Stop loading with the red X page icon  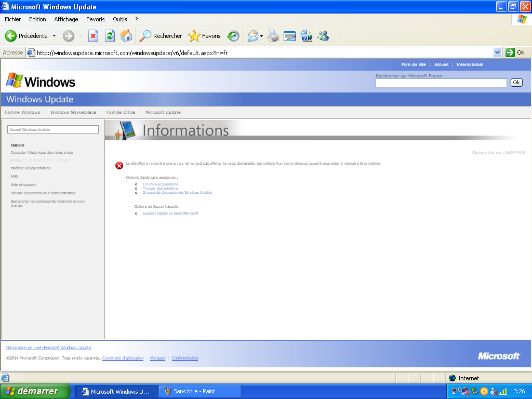[94, 36]
